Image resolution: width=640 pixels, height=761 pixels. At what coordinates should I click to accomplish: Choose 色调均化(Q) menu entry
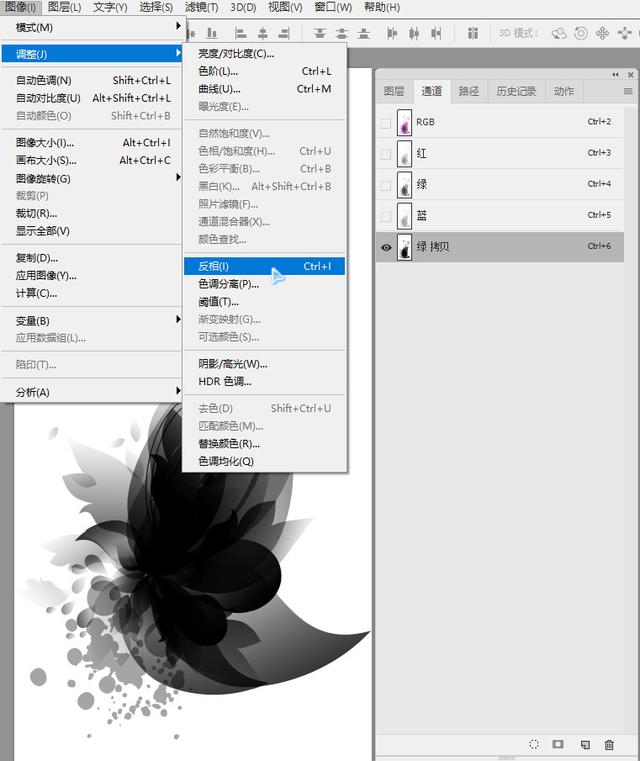[x=264, y=461]
